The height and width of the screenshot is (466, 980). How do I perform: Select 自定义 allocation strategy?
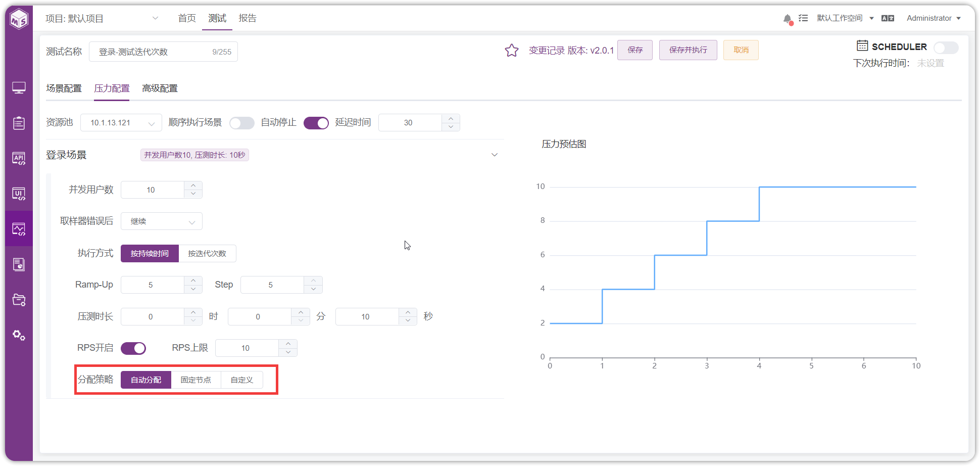pos(242,380)
